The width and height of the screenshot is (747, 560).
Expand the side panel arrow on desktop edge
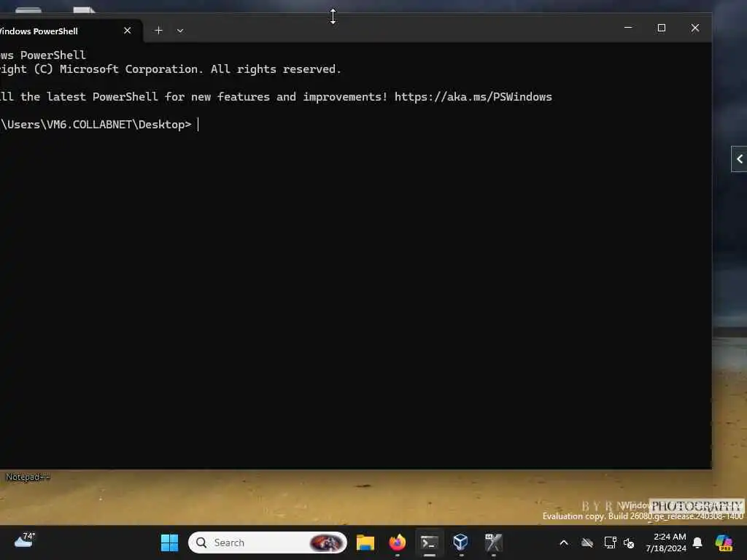(x=740, y=159)
